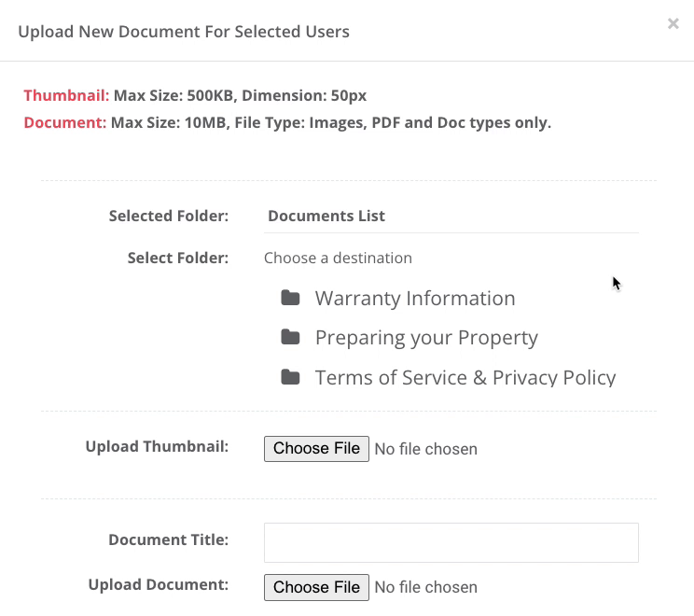
Task: Click the Document Title label
Action: click(x=168, y=539)
